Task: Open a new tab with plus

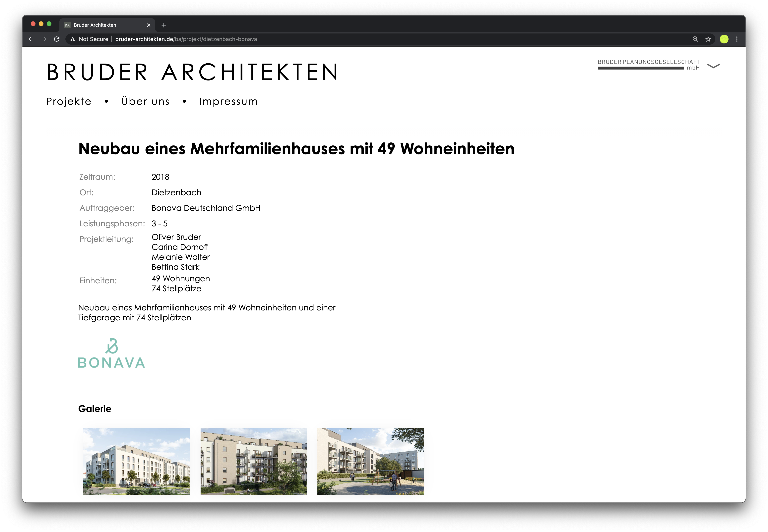Action: coord(164,25)
